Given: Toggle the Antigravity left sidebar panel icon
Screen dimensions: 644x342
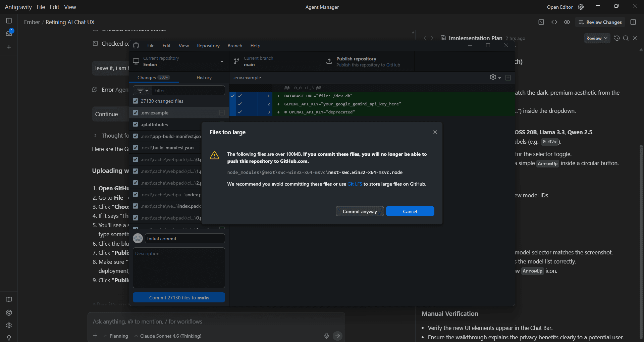Looking at the screenshot, I should click(x=9, y=21).
